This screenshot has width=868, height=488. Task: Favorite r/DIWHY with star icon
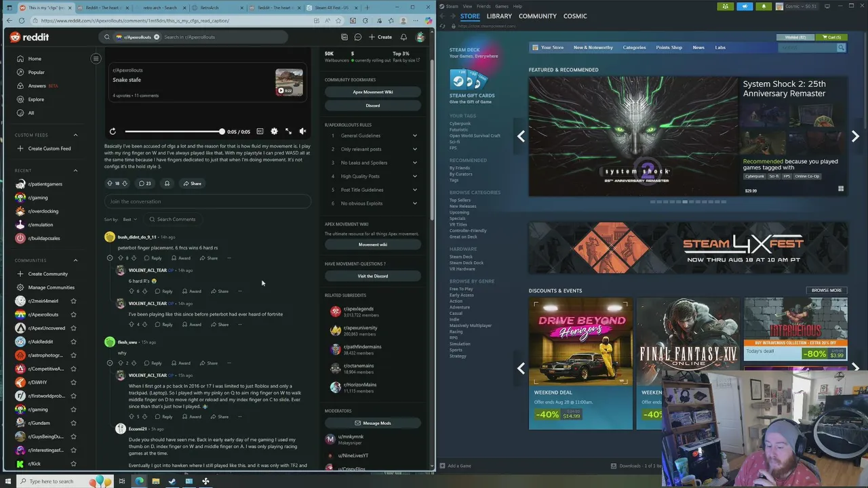pos(73,382)
